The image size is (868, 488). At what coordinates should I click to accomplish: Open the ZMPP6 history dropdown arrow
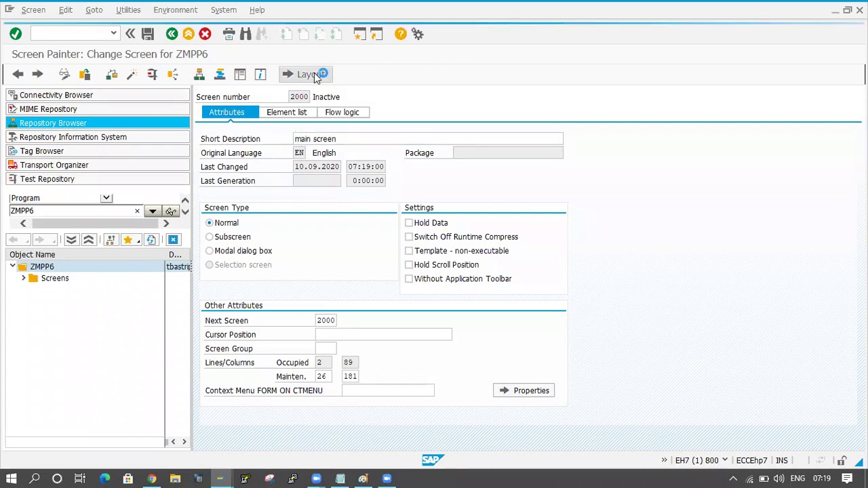pyautogui.click(x=153, y=211)
